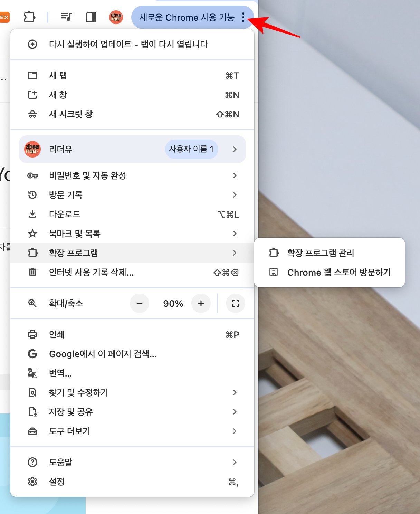Screen dimensions: 420x514
Task: Open '설정' settings entry
Action: 132,482
